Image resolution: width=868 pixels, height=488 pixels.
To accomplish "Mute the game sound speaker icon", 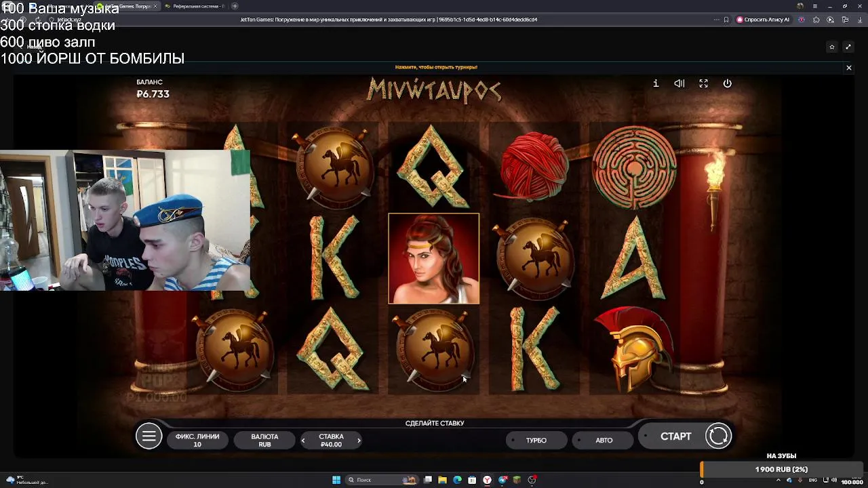I will point(679,83).
